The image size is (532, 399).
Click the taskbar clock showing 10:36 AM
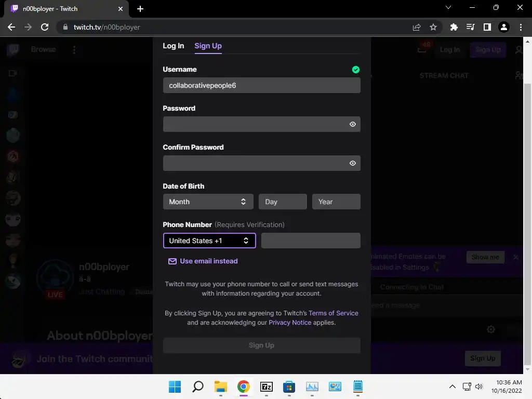tap(507, 387)
